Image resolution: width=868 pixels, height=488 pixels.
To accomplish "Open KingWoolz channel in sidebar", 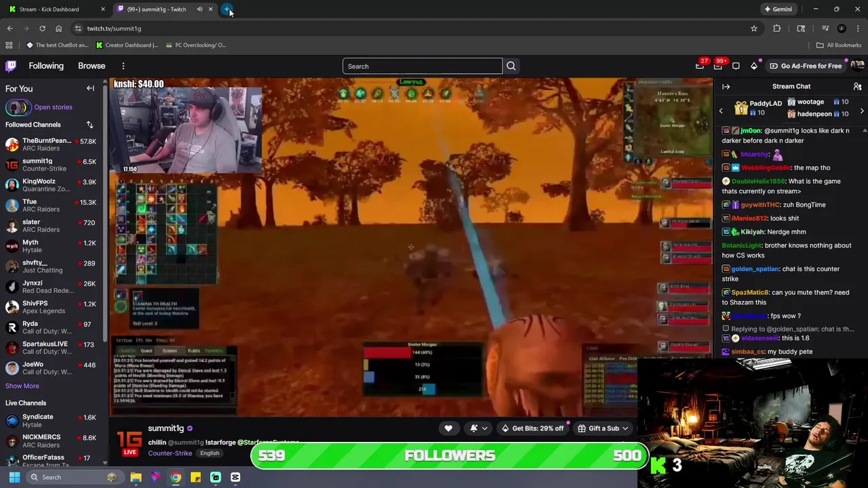I will pos(52,185).
